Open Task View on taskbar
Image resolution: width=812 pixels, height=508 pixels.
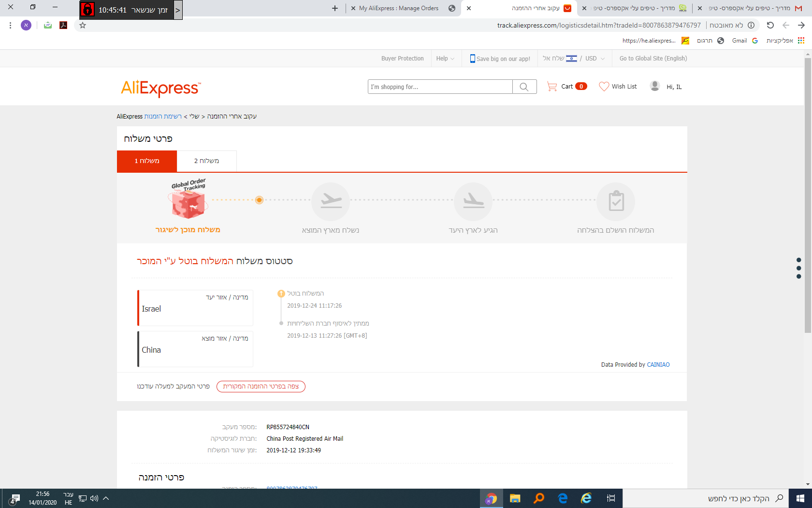pyautogui.click(x=610, y=498)
